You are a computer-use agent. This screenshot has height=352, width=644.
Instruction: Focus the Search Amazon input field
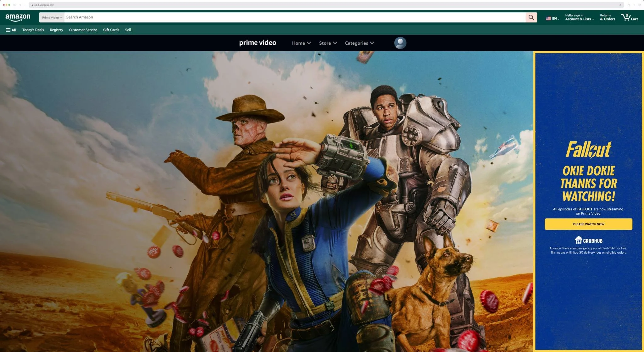[x=295, y=18]
